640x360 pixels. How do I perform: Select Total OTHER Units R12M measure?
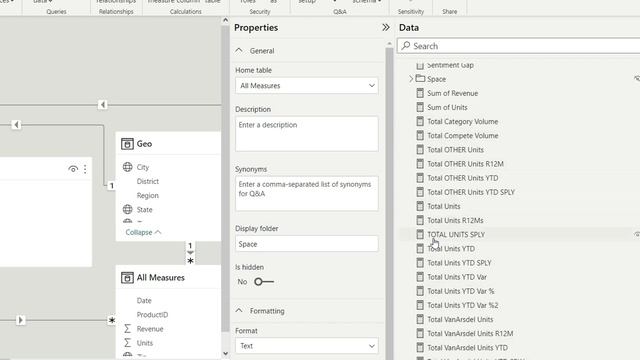465,164
